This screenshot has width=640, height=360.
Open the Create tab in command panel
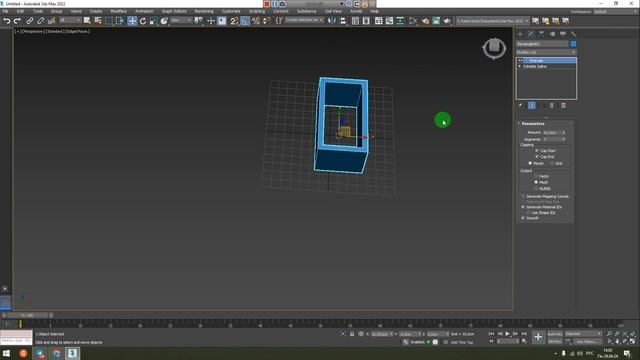[x=520, y=34]
